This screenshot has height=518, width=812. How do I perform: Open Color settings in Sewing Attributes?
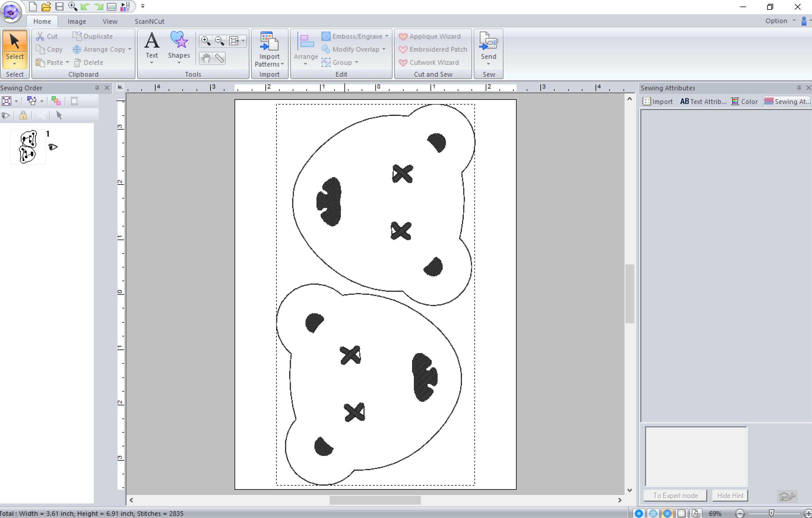pyautogui.click(x=744, y=101)
